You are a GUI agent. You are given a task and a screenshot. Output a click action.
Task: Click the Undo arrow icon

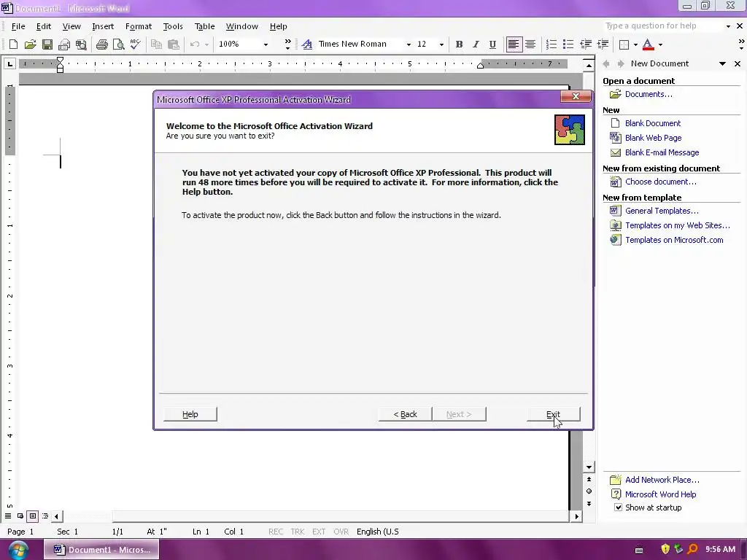tap(194, 44)
